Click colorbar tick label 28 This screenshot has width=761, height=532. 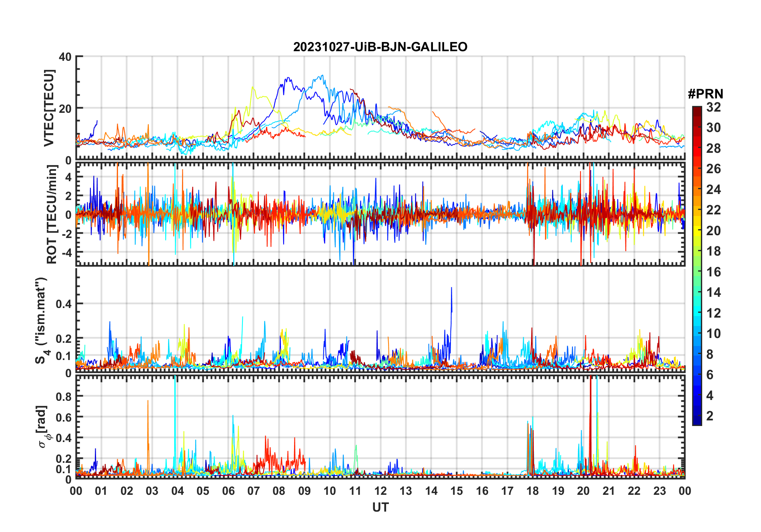(x=713, y=148)
